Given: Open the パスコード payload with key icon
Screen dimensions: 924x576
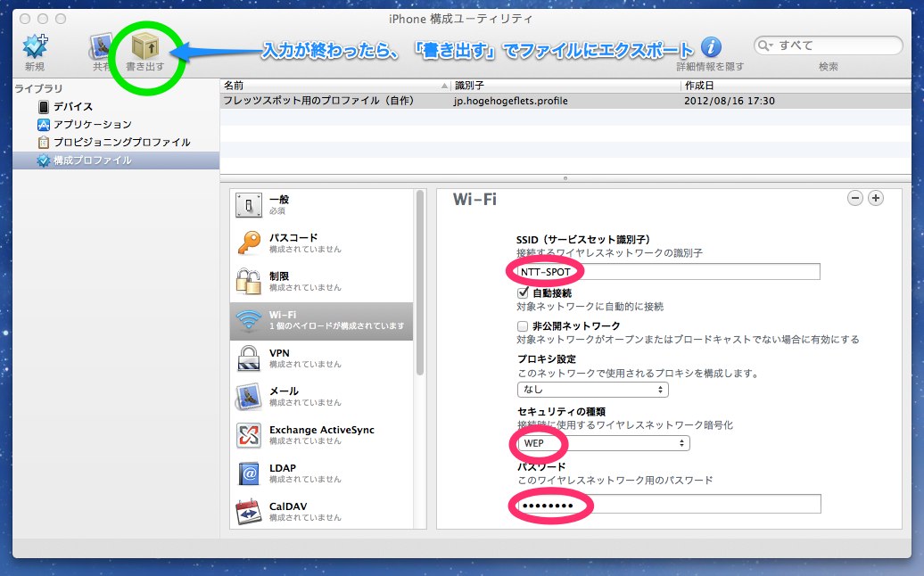Looking at the screenshot, I should coord(322,243).
